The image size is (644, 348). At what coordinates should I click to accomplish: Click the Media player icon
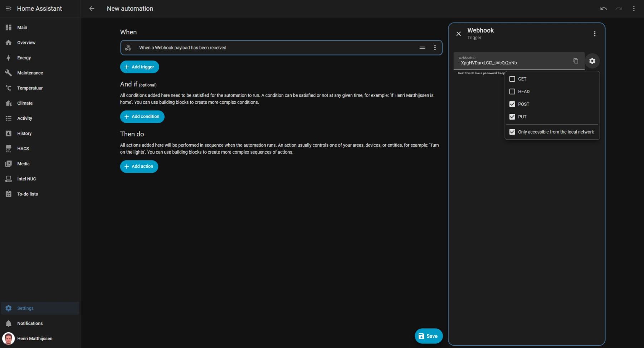(9, 164)
